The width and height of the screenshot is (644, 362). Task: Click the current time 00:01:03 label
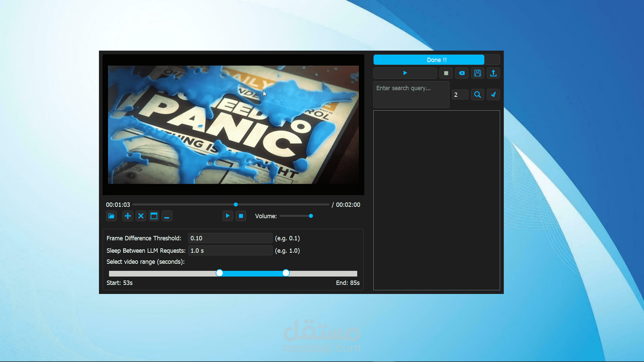pyautogui.click(x=118, y=204)
